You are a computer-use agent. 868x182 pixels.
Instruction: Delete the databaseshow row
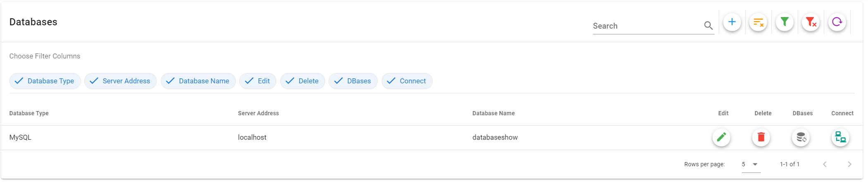point(761,137)
